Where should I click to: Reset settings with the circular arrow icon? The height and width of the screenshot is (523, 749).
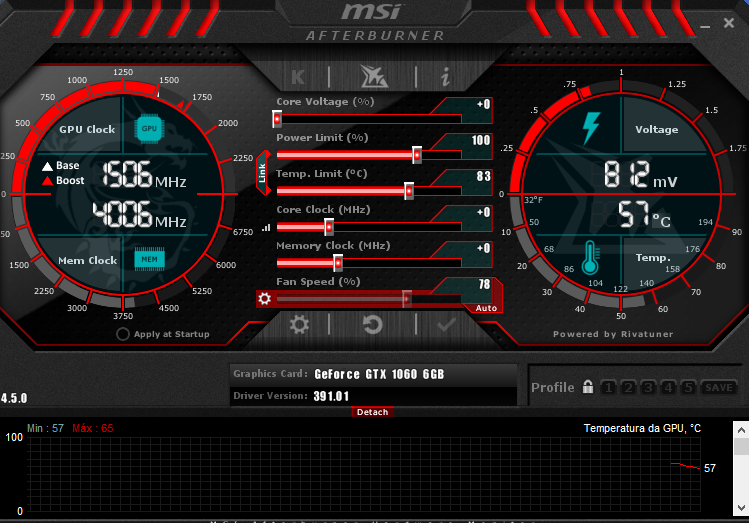click(x=373, y=325)
